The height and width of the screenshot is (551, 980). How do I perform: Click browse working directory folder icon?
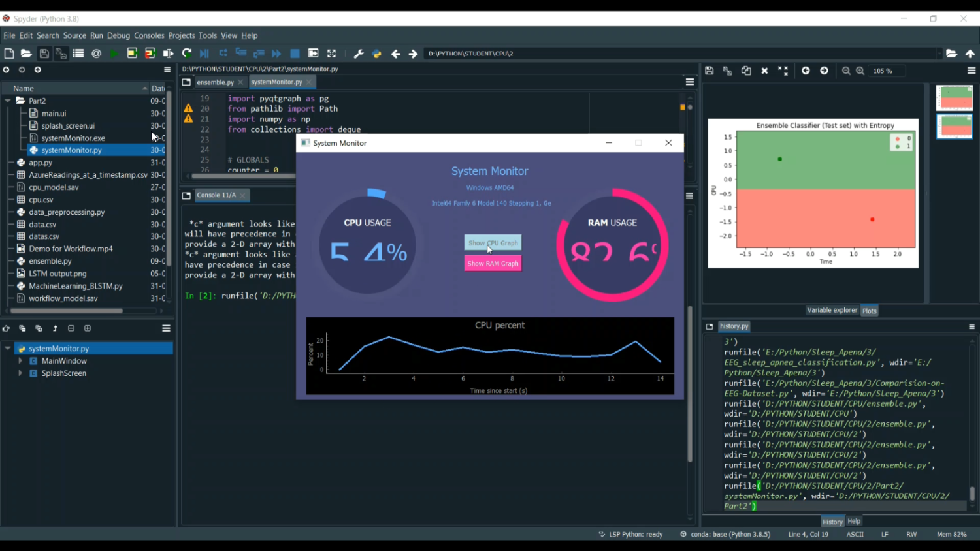951,54
